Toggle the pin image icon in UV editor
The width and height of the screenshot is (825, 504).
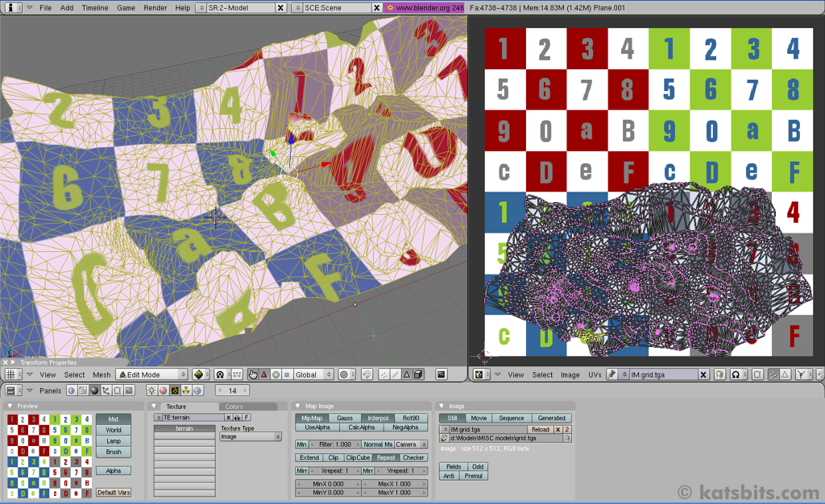point(611,374)
